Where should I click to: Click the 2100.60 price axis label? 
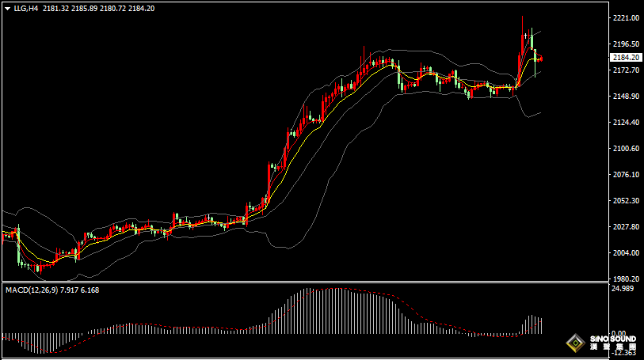click(x=626, y=149)
